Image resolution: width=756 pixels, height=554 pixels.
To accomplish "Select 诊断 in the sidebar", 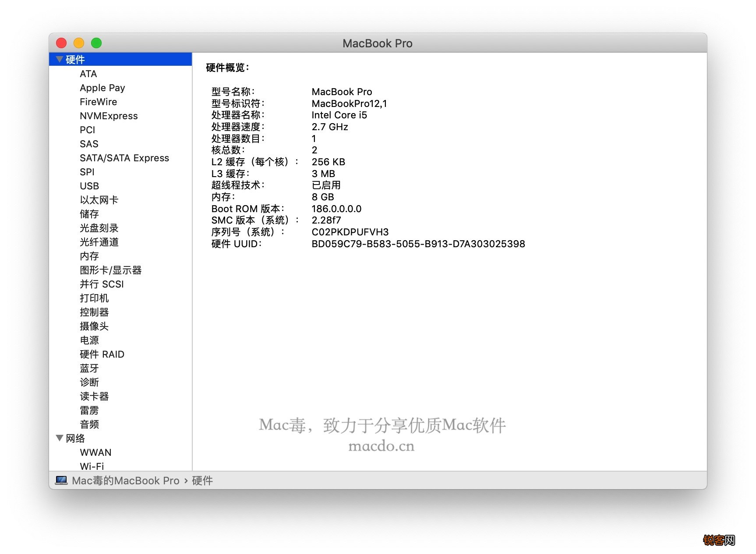I will tap(89, 382).
